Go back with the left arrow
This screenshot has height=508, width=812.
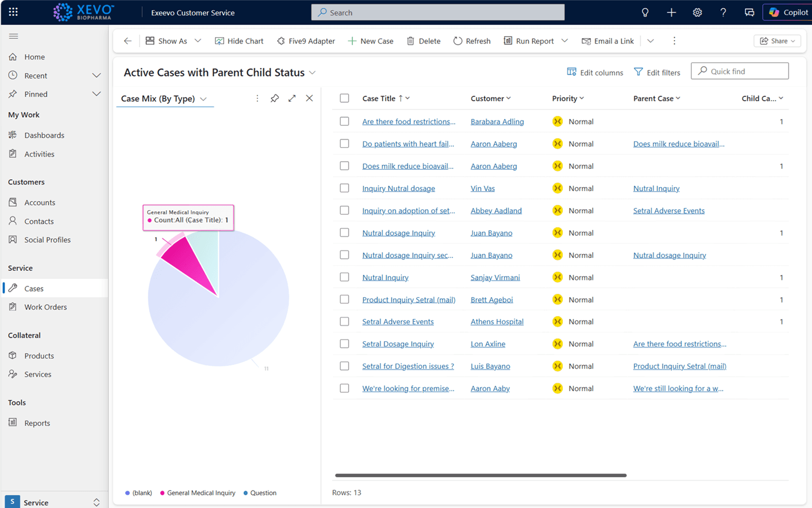click(128, 41)
